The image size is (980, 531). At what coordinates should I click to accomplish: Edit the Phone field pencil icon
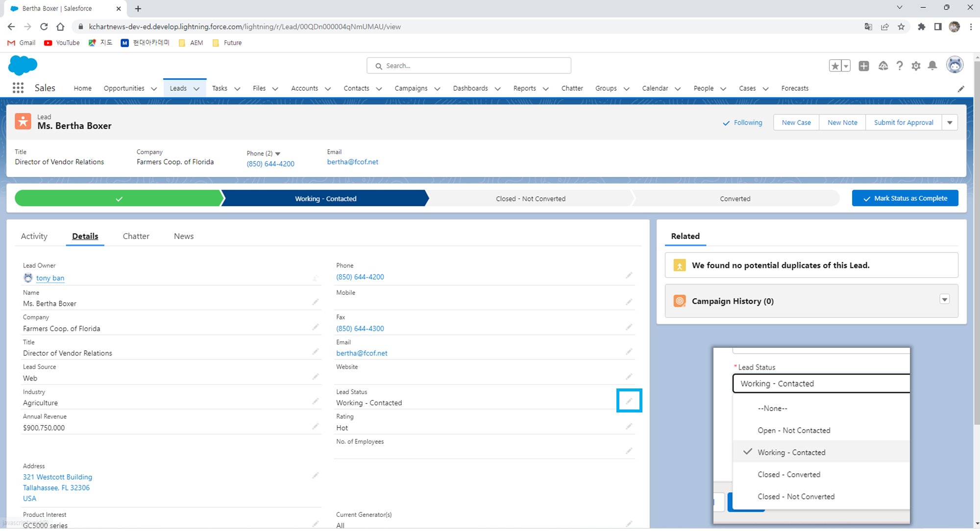pos(629,276)
